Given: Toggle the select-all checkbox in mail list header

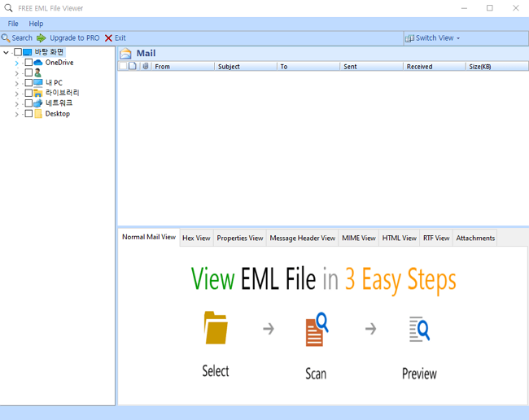Looking at the screenshot, I should [123, 66].
